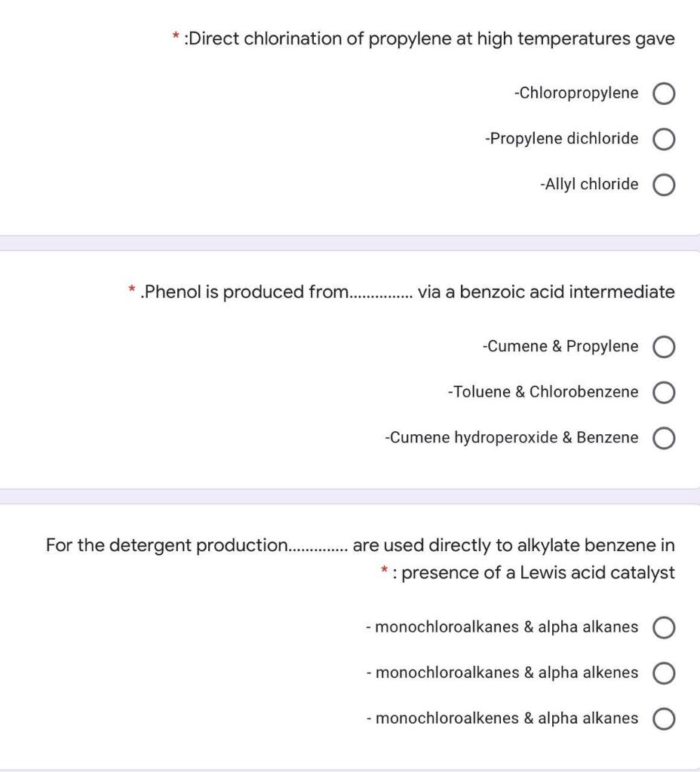
Task: Choose Cumene & Propylene option
Action: (x=663, y=347)
